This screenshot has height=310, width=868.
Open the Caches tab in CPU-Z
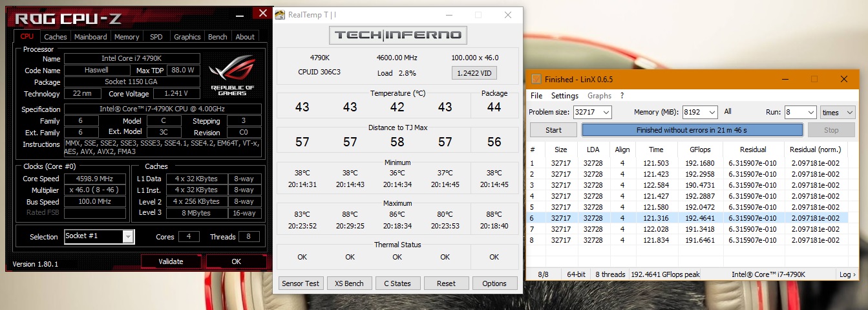tap(56, 37)
